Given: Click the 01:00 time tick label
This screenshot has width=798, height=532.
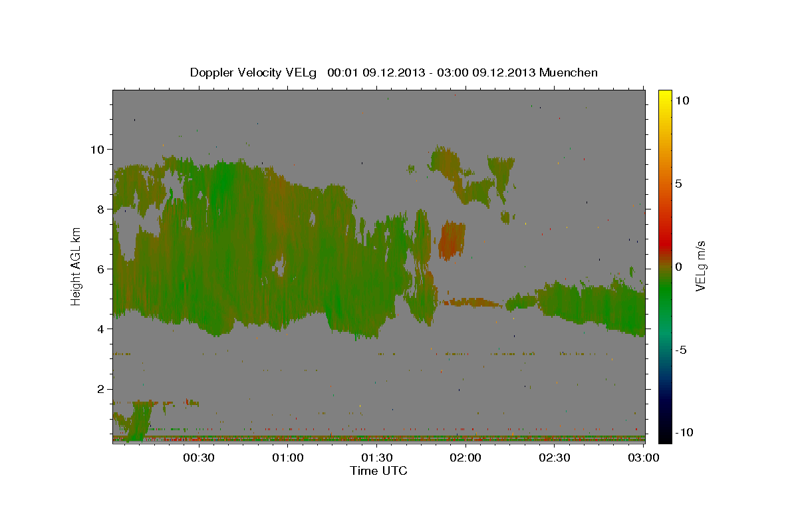Looking at the screenshot, I should (288, 458).
